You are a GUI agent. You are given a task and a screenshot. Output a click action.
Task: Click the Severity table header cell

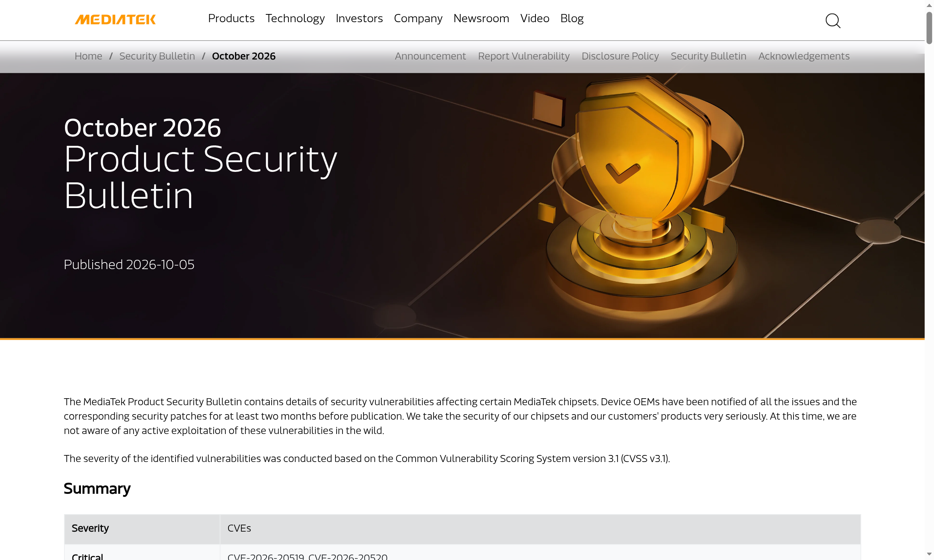(142, 528)
